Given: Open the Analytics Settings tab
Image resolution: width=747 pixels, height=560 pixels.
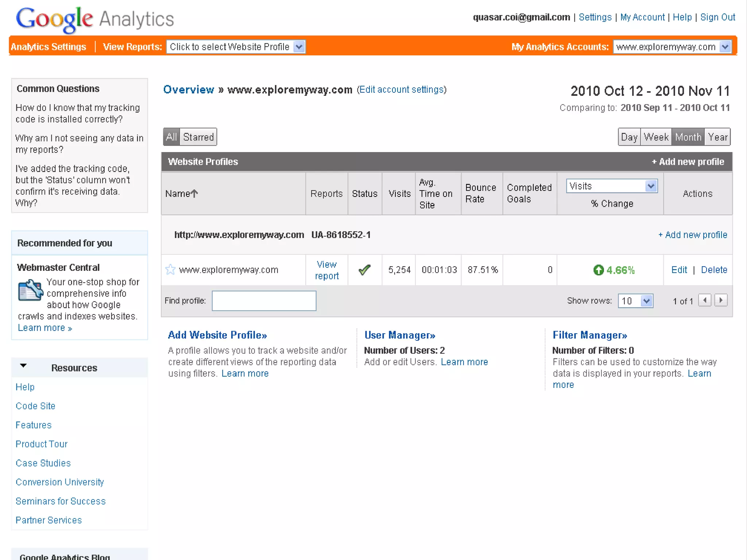Looking at the screenshot, I should tap(49, 47).
